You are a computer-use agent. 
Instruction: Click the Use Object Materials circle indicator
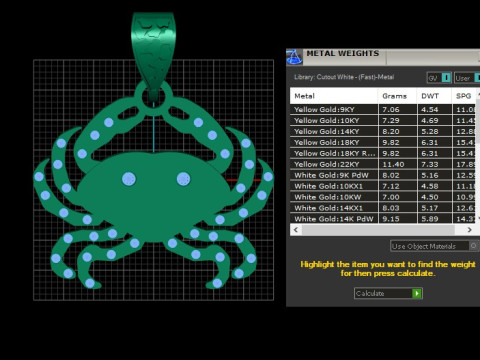pyautogui.click(x=473, y=246)
